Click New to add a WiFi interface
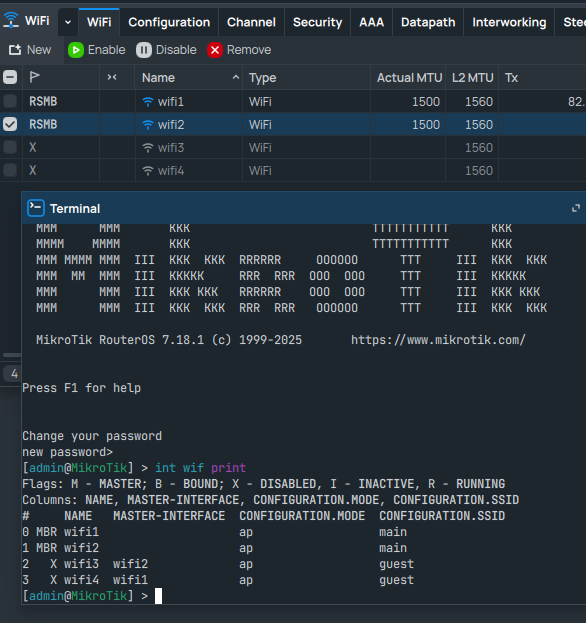The image size is (586, 623). [x=30, y=50]
